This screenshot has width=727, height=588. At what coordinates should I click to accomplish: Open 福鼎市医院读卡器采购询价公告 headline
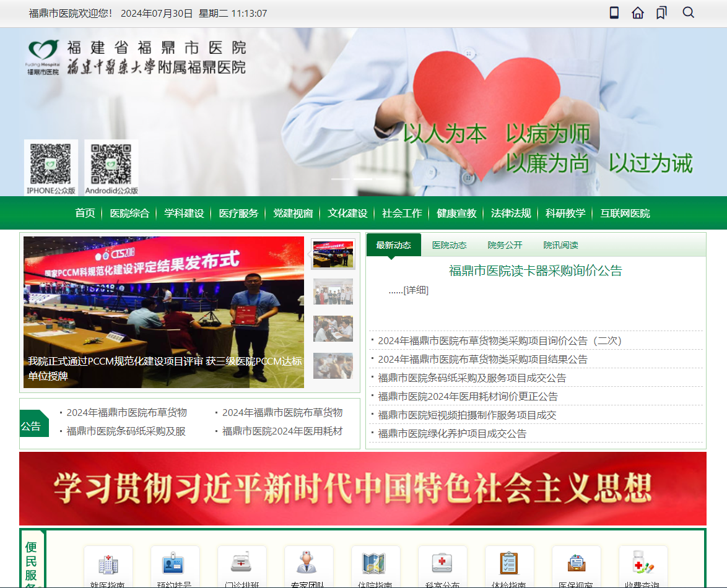[x=536, y=270]
